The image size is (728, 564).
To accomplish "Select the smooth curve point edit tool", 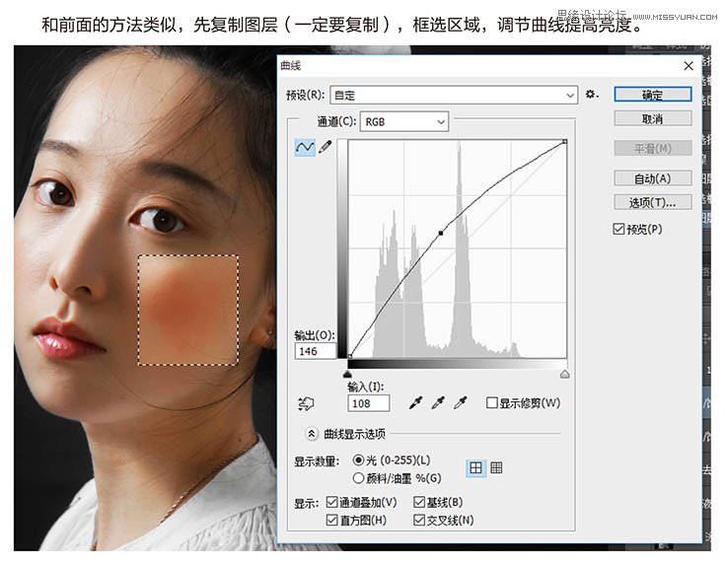I will [305, 148].
